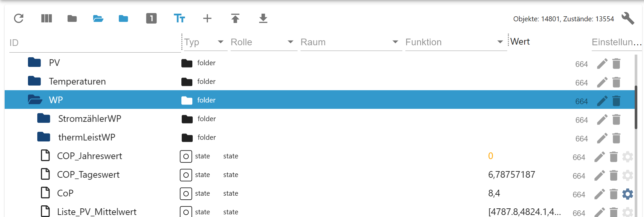The width and height of the screenshot is (644, 217).
Task: Collapse all folders with gray folder icon
Action: pos(72,18)
